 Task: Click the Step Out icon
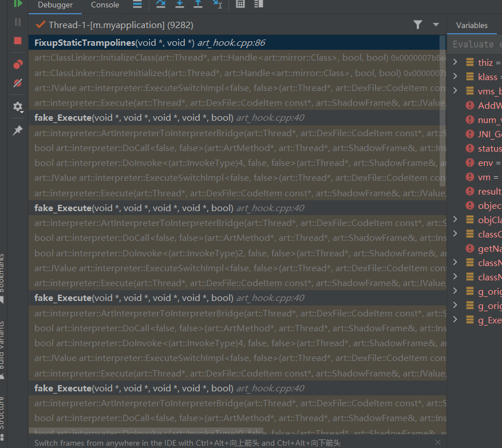point(198,4)
